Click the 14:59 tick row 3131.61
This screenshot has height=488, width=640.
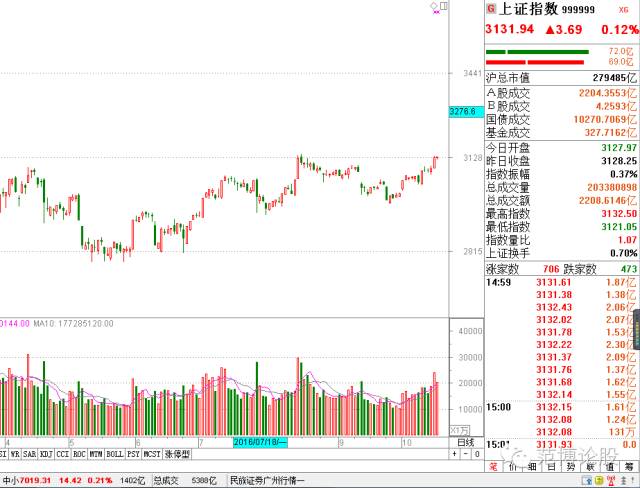[x=561, y=282]
